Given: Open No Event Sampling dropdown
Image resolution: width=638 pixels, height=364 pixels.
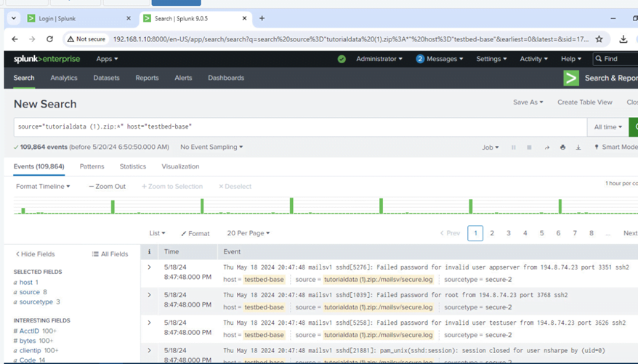Looking at the screenshot, I should click(x=211, y=147).
